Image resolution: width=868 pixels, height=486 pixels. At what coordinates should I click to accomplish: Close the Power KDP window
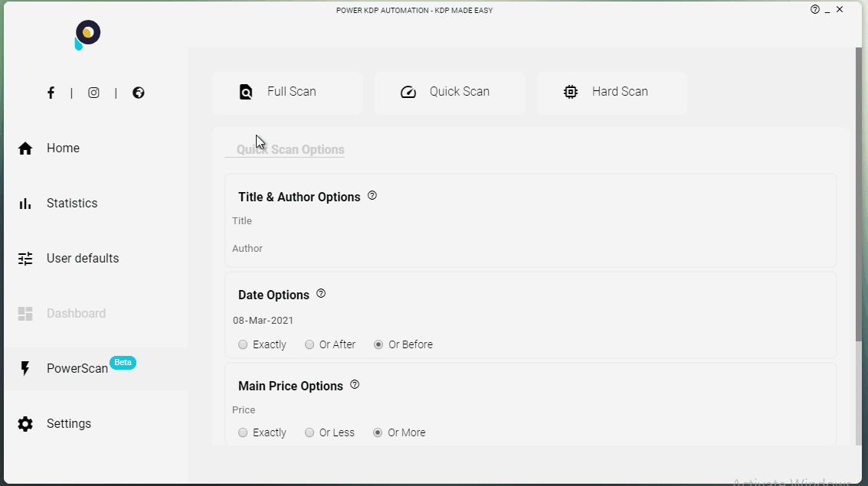coord(840,9)
